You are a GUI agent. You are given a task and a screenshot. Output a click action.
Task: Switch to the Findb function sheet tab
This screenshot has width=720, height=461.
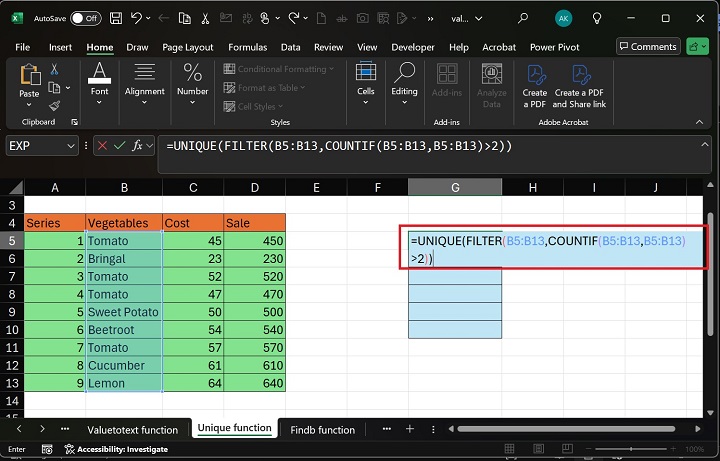(322, 430)
